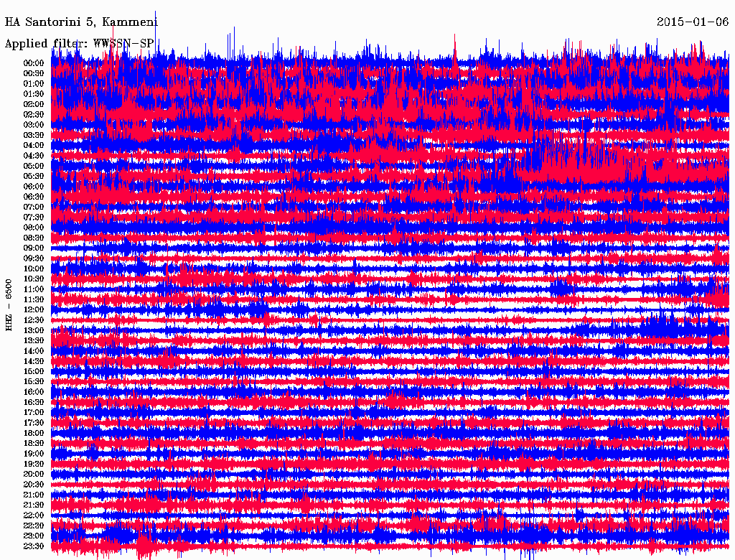Image resolution: width=735 pixels, height=560 pixels.
Task: Select the 16:30 time label
Action: pyautogui.click(x=34, y=403)
